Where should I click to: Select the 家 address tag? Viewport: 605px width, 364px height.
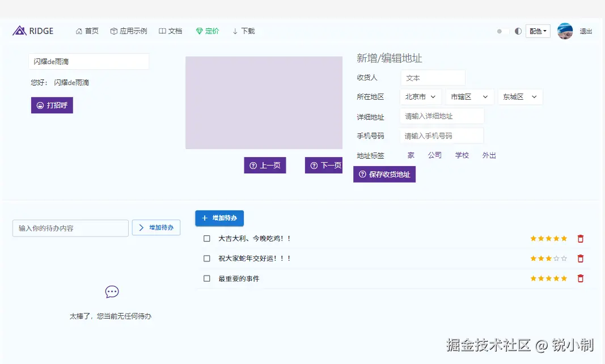click(x=411, y=155)
